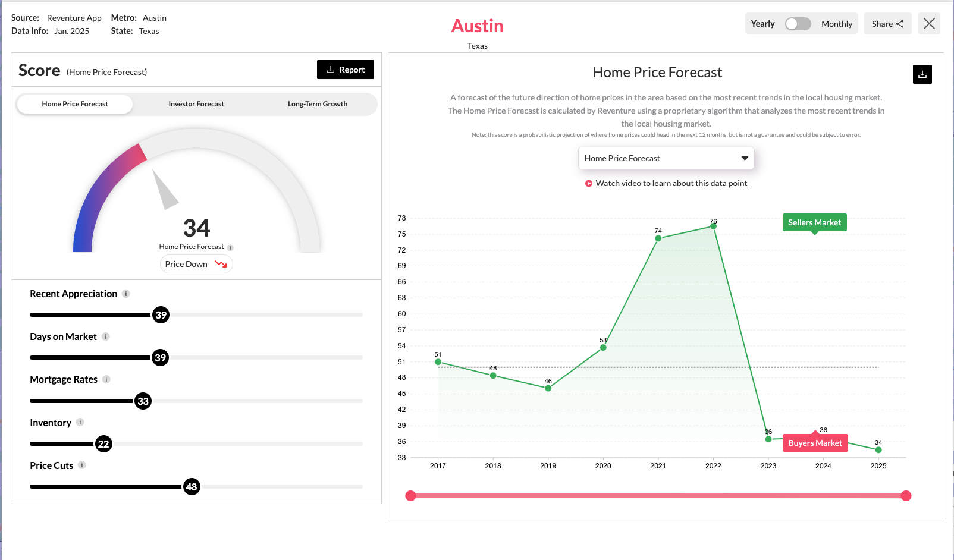Toggle the Yearly/Monthly switch
This screenshot has width=954, height=560.
click(x=798, y=24)
